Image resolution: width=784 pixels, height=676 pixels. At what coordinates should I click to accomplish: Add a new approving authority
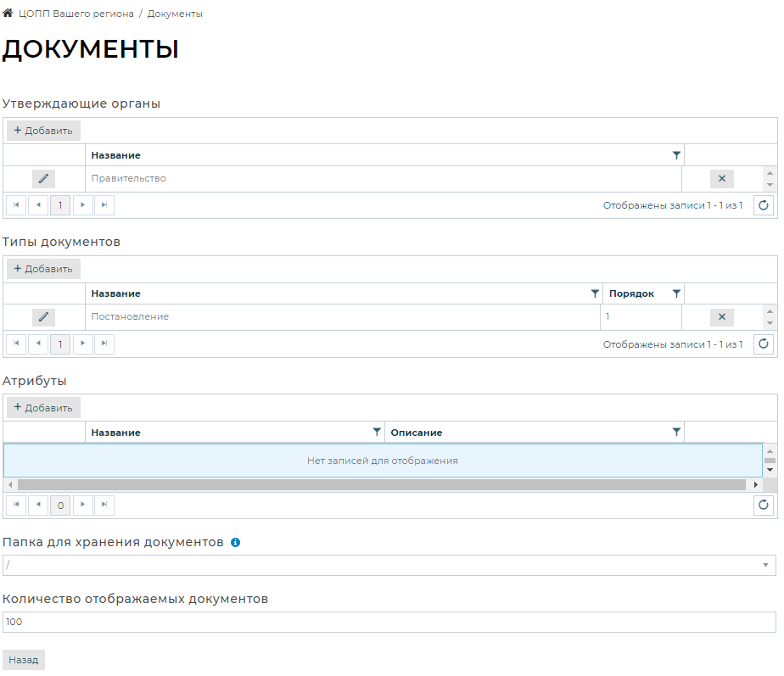coord(43,131)
